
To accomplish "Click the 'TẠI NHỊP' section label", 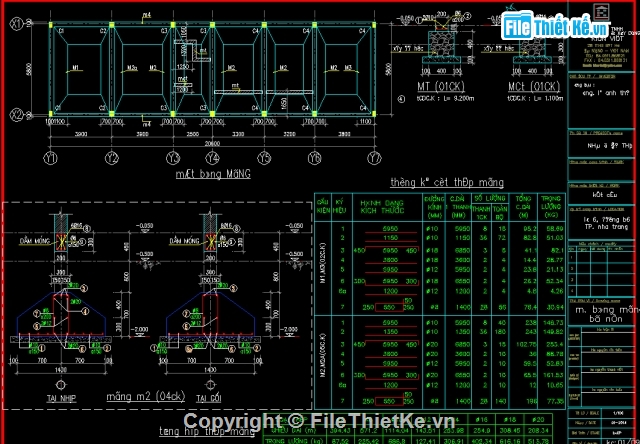I will tap(61, 398).
